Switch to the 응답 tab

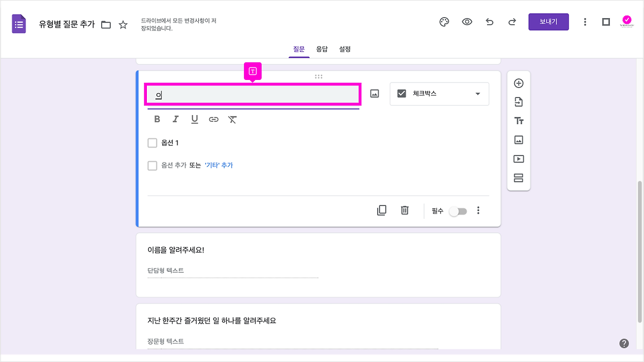click(x=322, y=49)
